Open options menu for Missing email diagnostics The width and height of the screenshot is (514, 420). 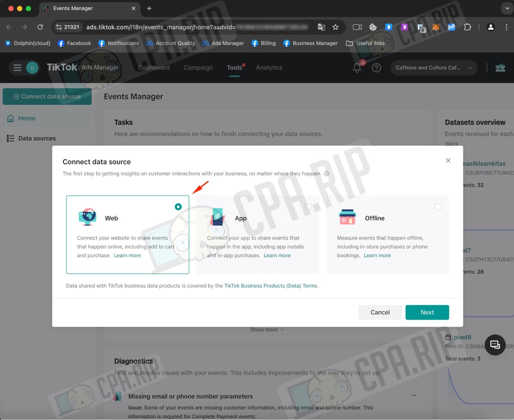coord(414,396)
